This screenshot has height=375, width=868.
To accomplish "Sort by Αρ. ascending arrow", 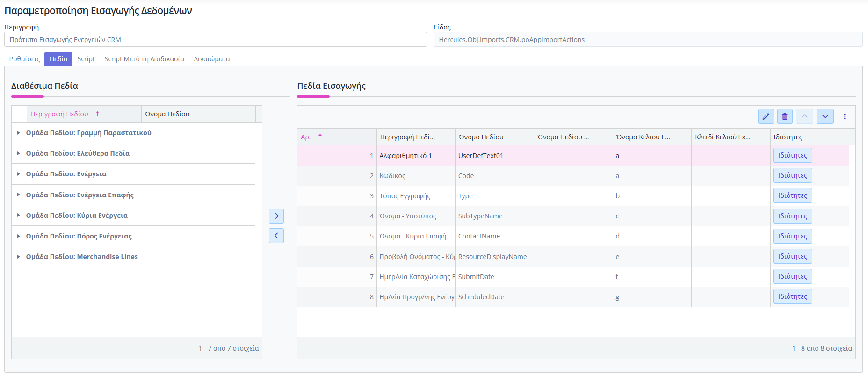I will point(320,137).
